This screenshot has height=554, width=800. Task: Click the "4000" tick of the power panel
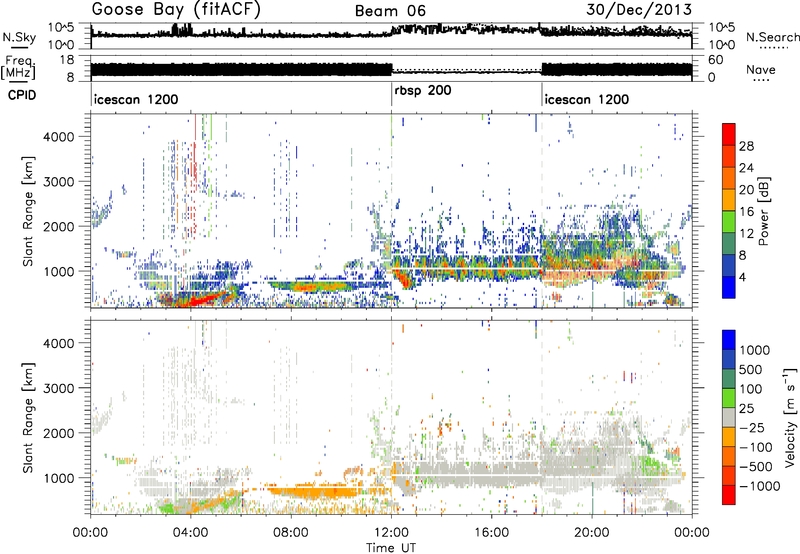coord(60,137)
